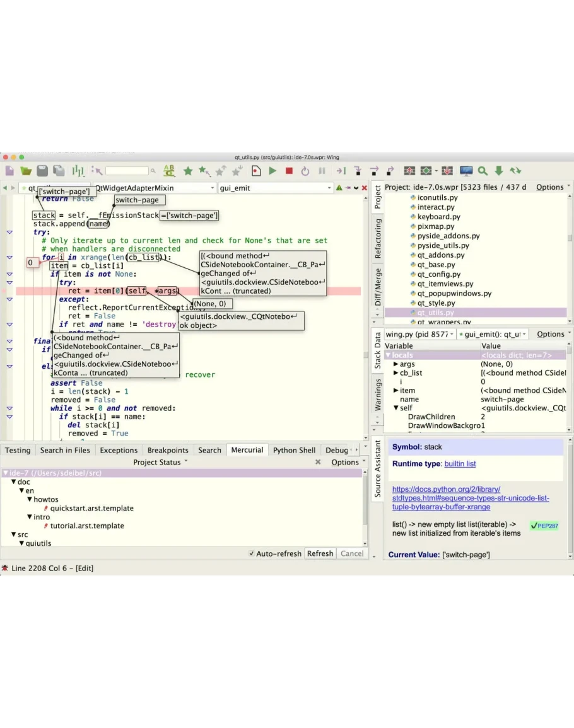Click the green down arrow icon
The image size is (574, 728).
499,171
